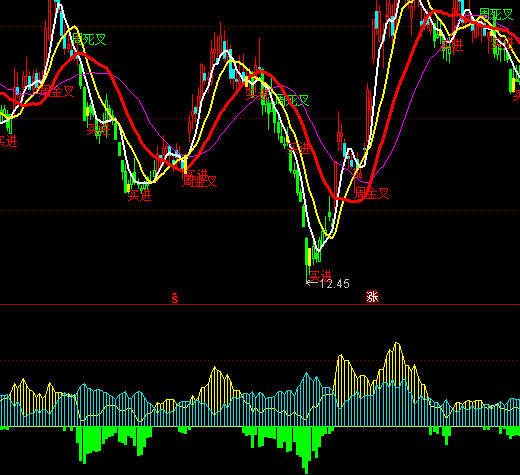The width and height of the screenshot is (520, 475).
Task: Select the lowest yellow candlestick above 12.45
Action: tap(310, 257)
